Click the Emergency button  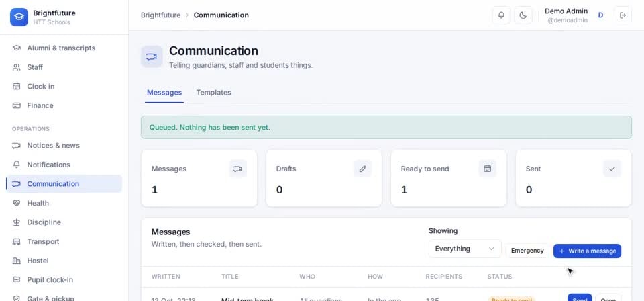527,251
